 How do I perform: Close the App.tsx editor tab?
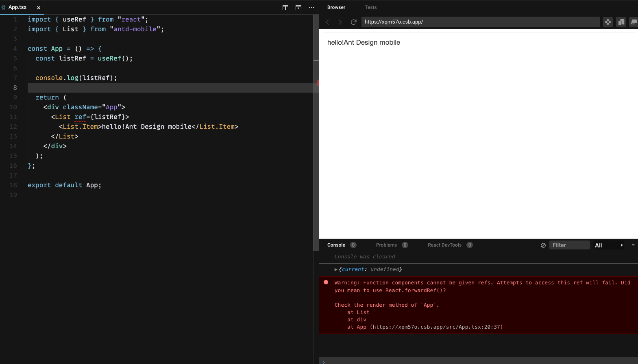click(39, 7)
